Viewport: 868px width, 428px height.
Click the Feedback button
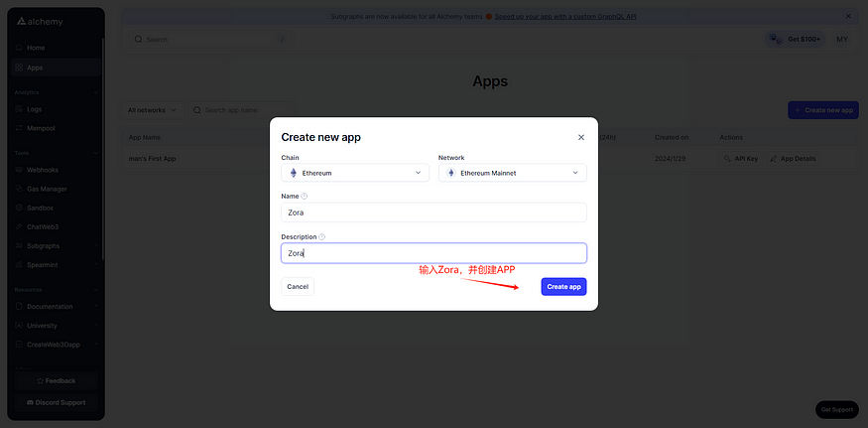[56, 381]
